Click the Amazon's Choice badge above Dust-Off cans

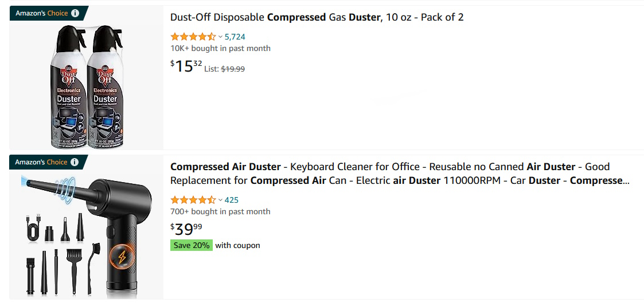(x=42, y=13)
